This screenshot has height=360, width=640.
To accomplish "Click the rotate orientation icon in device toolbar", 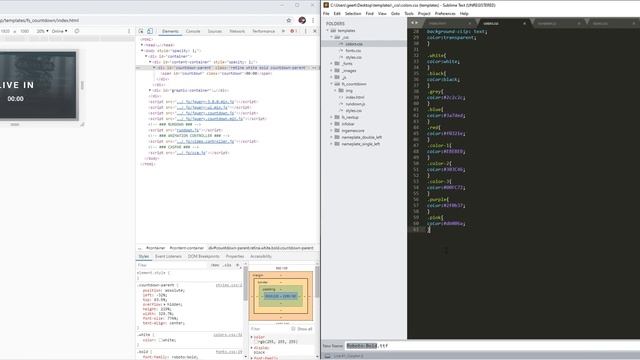I will pyautogui.click(x=77, y=31).
